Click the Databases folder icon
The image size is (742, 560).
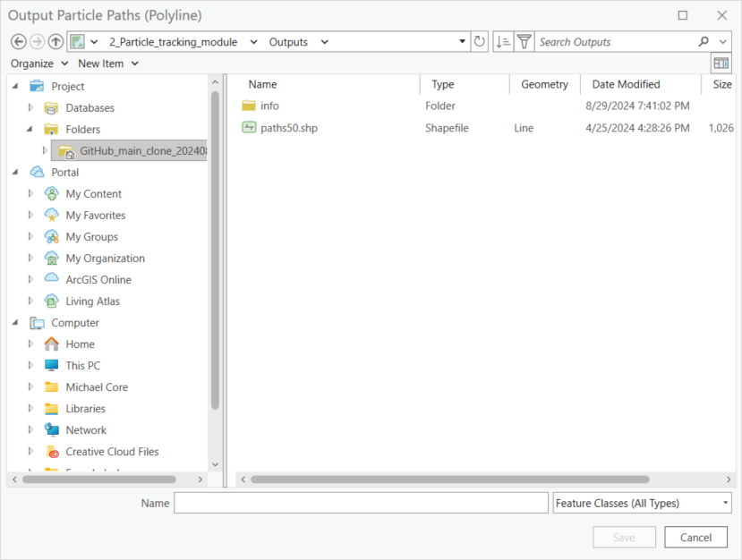(51, 108)
